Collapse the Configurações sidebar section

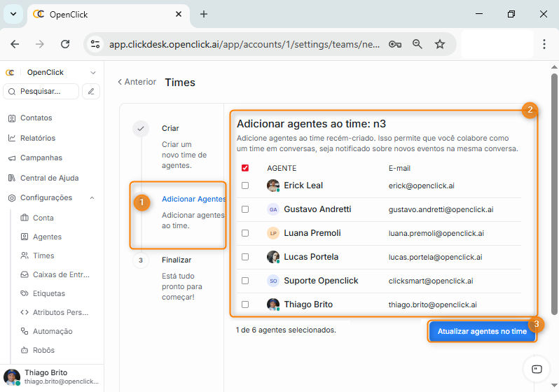tap(92, 198)
